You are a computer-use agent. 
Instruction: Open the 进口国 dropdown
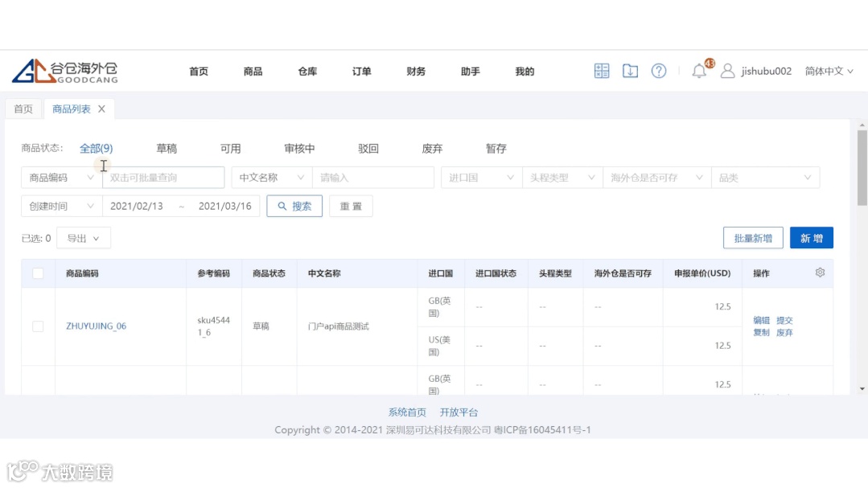pos(482,178)
